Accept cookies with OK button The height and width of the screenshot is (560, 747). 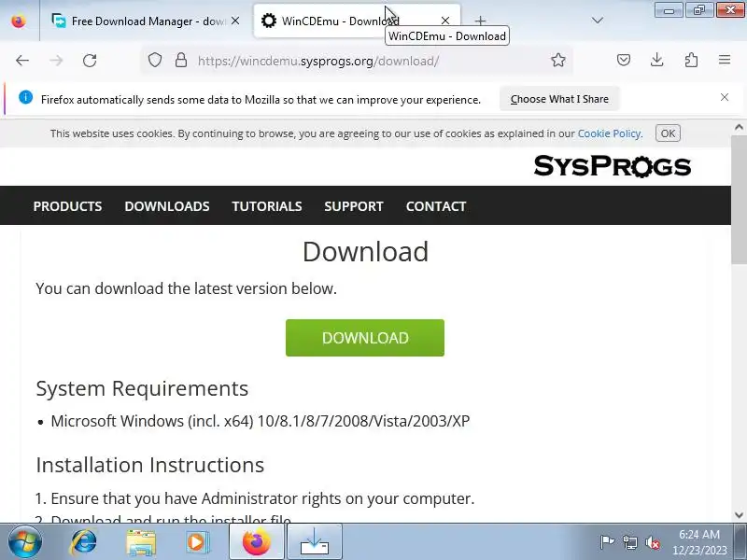(668, 133)
